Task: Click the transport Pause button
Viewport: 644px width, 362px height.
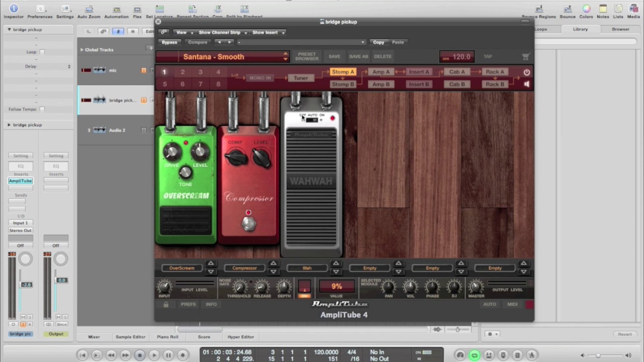Action: [169, 355]
